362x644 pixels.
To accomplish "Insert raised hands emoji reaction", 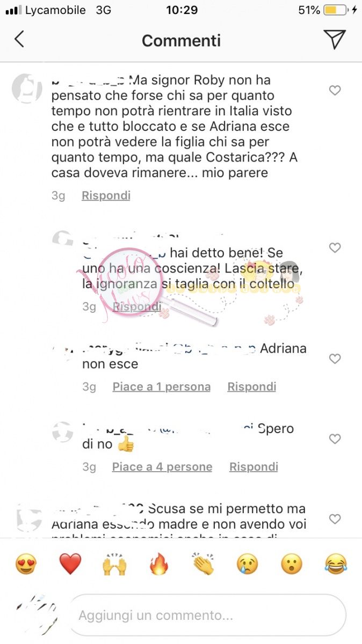I will click(114, 564).
